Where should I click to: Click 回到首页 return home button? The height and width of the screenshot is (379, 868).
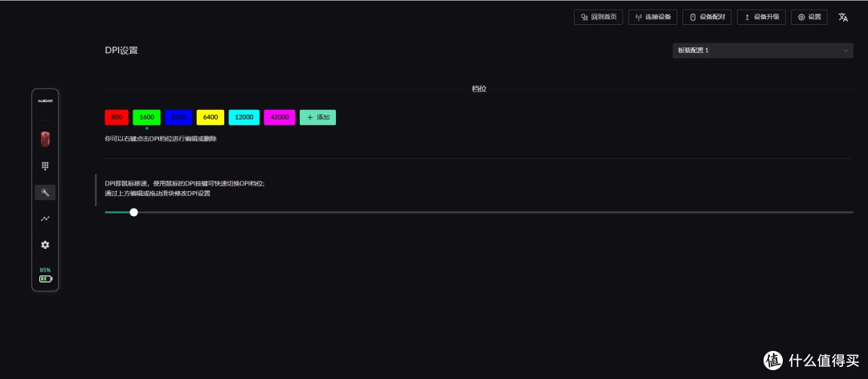[x=599, y=17]
